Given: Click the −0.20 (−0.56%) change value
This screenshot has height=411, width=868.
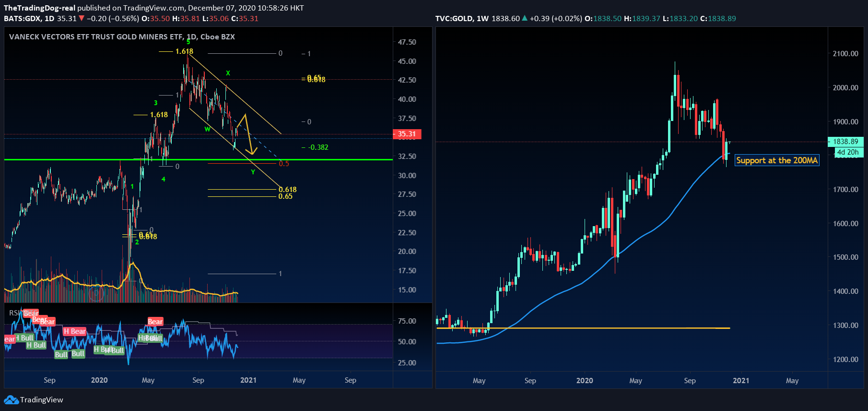Looking at the screenshot, I should click(113, 18).
